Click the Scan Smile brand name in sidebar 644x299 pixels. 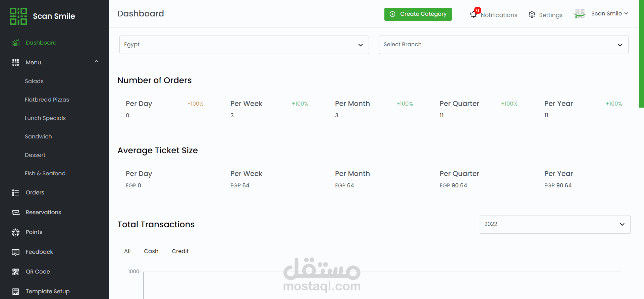coord(54,16)
